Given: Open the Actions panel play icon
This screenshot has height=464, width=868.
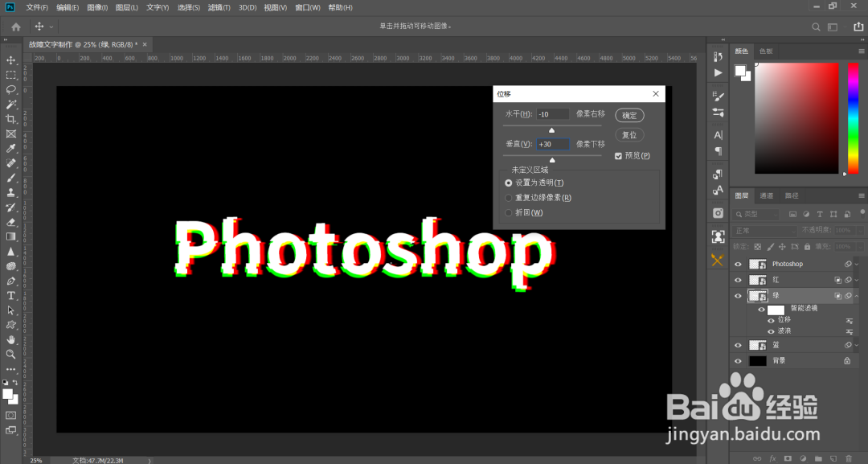Looking at the screenshot, I should point(718,72).
